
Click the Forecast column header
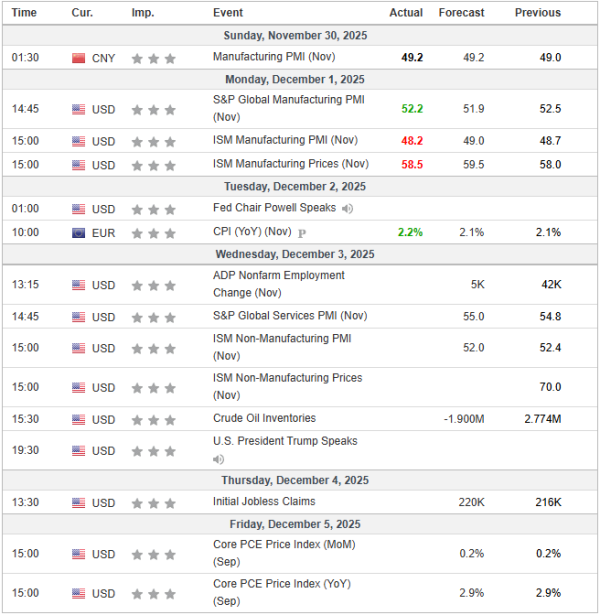click(461, 13)
